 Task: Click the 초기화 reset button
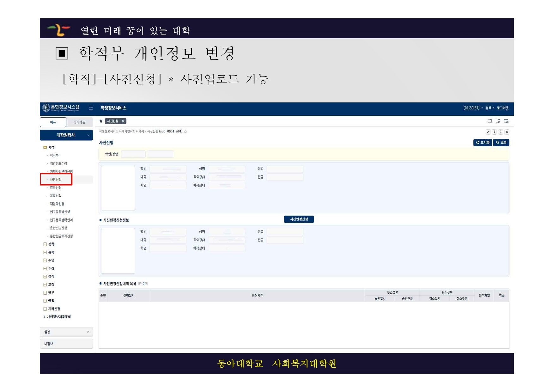pyautogui.click(x=483, y=143)
